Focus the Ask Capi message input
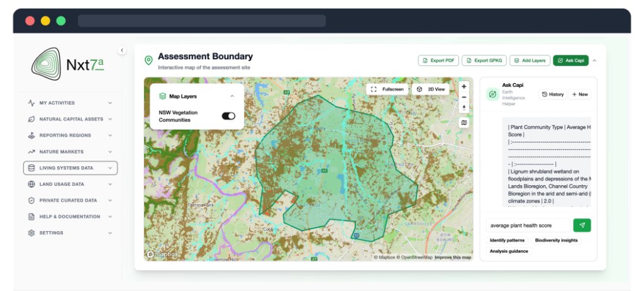 [x=528, y=225]
